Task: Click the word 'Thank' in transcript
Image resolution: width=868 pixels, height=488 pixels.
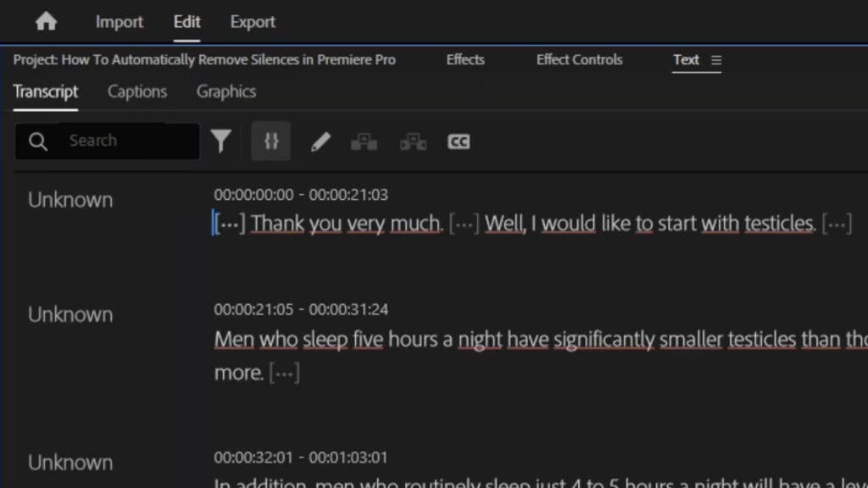Action: (x=277, y=224)
